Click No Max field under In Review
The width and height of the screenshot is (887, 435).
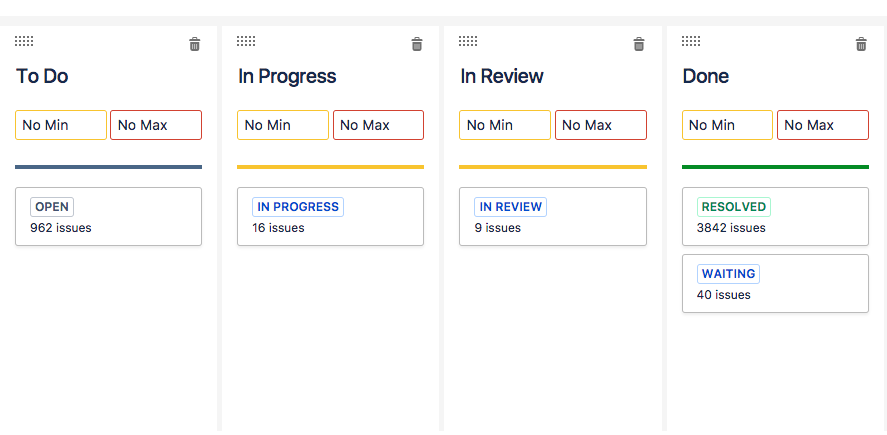pos(601,125)
